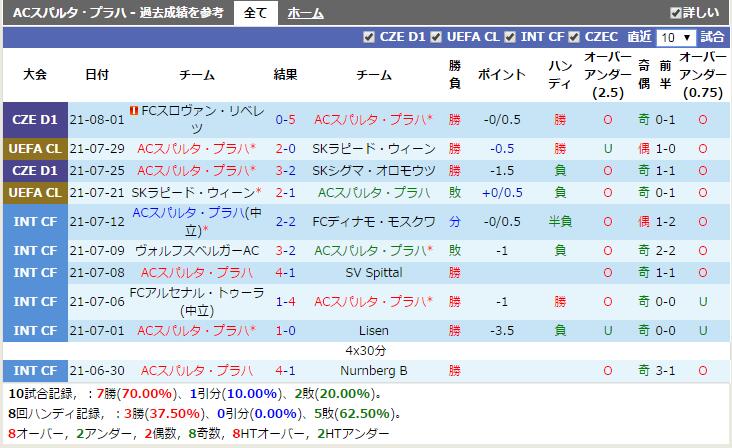
Task: Open the 3-2 result of the 21-07-25 match
Action: [x=285, y=171]
